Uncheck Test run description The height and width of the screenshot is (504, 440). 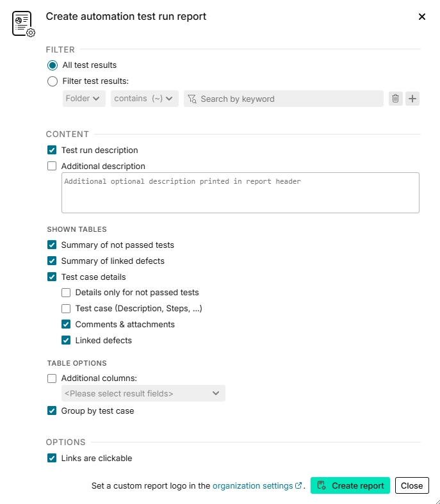[52, 150]
